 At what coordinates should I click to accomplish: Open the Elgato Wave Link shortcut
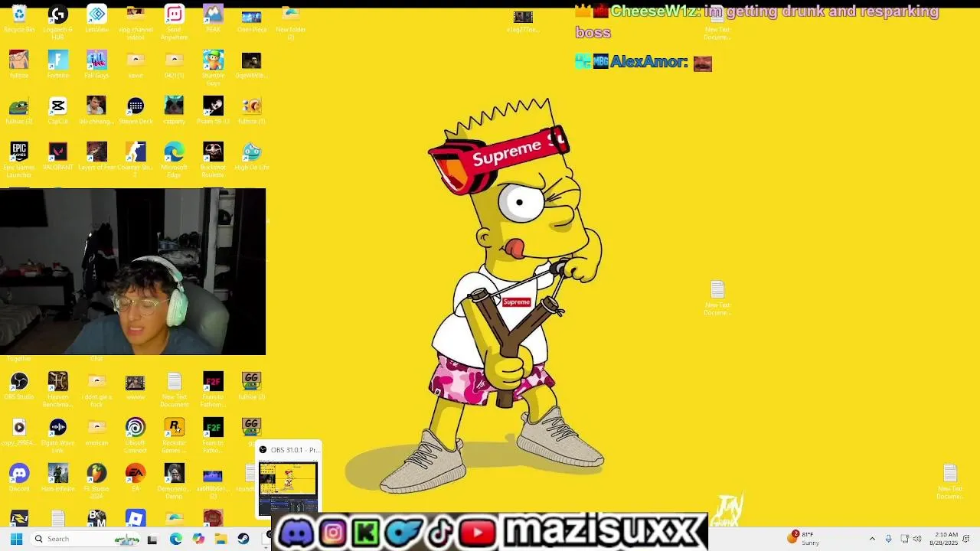(57, 435)
